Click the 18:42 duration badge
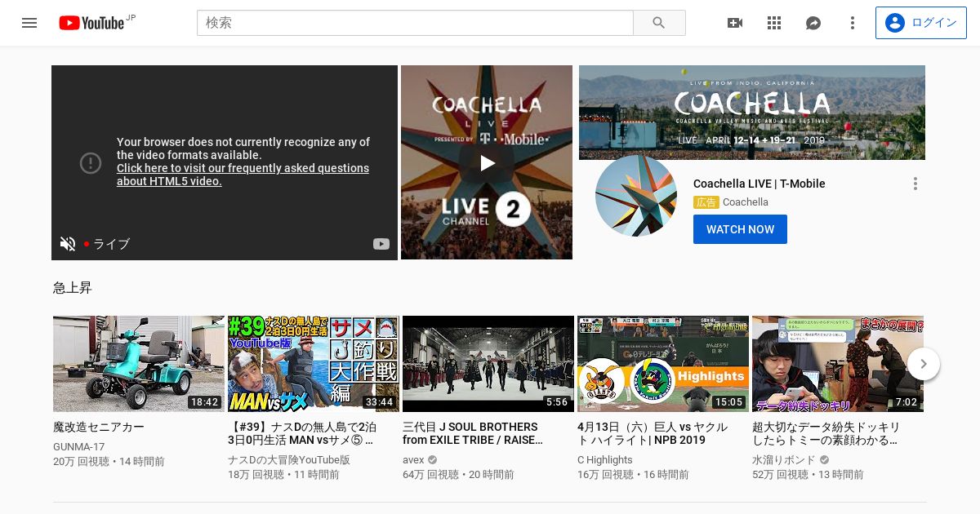The height and width of the screenshot is (514, 980). [204, 402]
